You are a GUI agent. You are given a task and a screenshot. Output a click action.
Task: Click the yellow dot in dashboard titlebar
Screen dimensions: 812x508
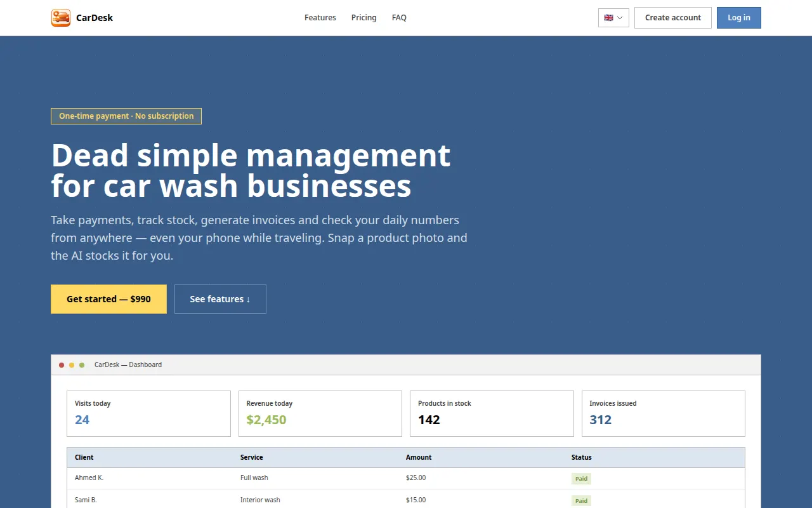72,365
